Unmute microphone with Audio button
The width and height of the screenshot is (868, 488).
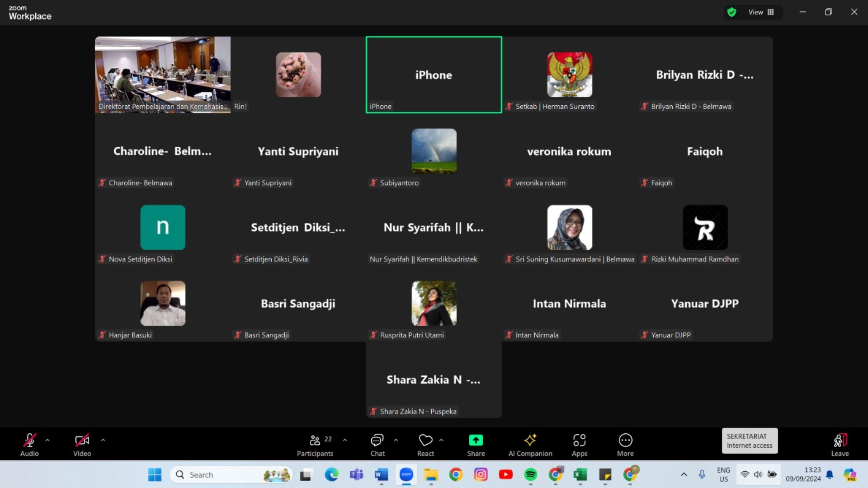pyautogui.click(x=29, y=445)
